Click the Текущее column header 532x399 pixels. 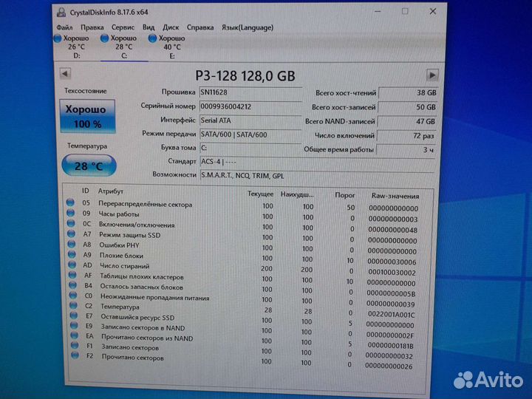point(260,194)
